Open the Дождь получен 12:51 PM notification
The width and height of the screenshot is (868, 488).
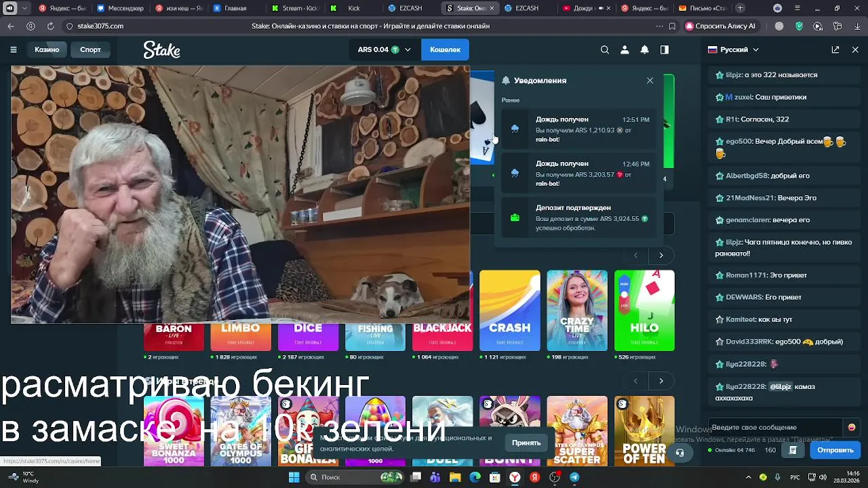pyautogui.click(x=578, y=129)
